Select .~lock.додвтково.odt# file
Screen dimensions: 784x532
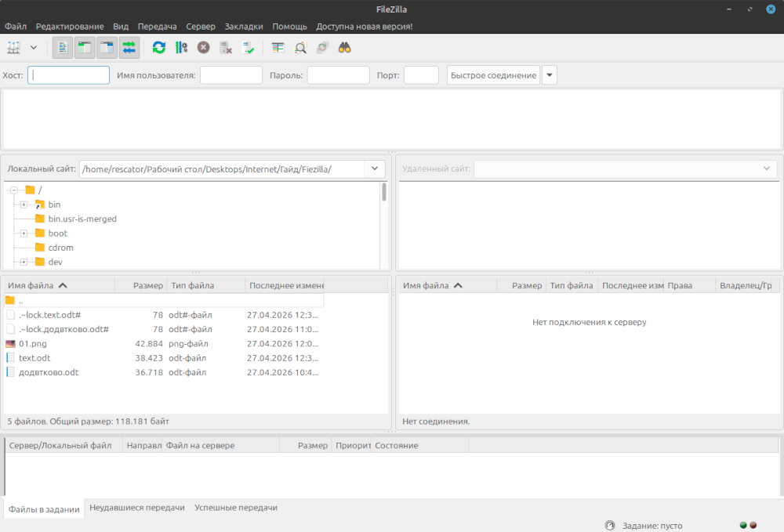click(x=164, y=329)
